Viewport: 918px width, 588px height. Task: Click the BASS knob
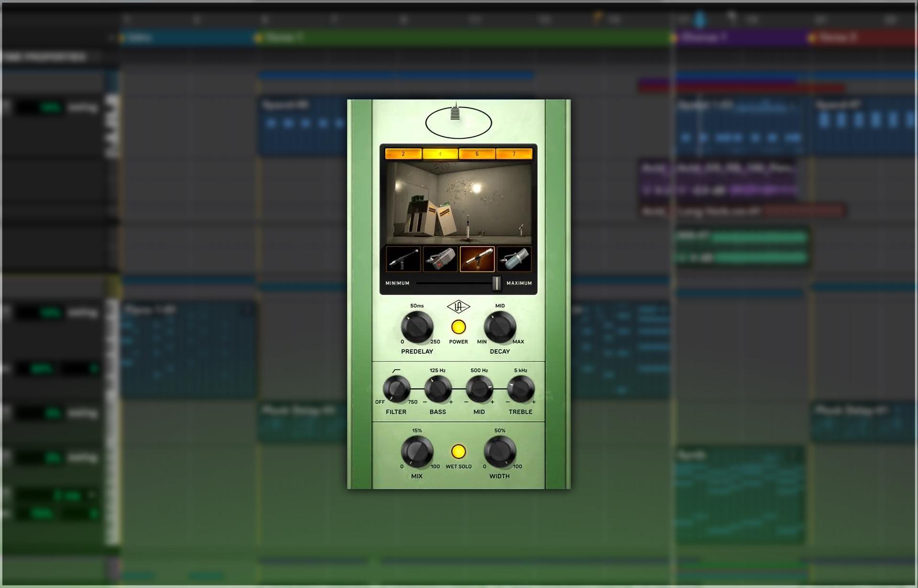(x=438, y=389)
